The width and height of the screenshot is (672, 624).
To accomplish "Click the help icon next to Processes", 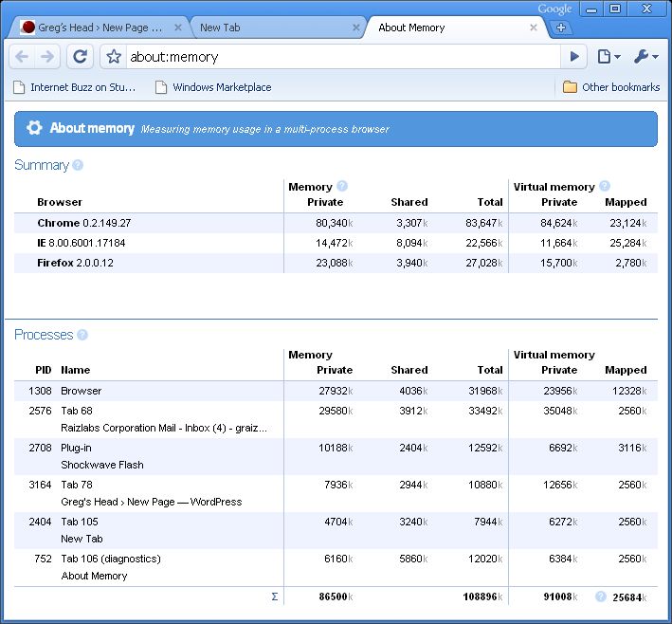I will point(82,335).
